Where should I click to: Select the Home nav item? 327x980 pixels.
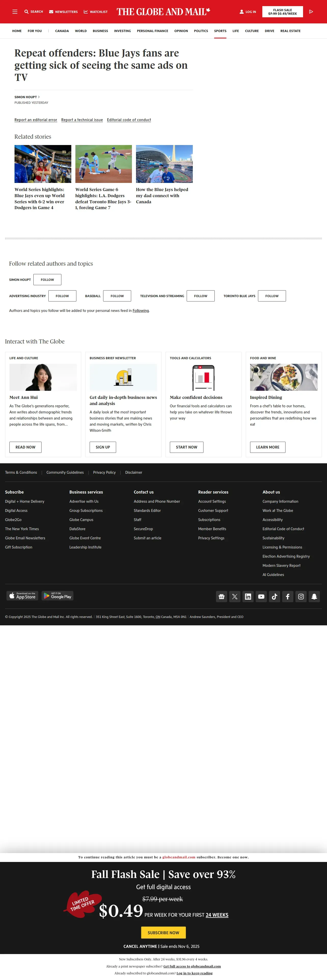coord(17,31)
